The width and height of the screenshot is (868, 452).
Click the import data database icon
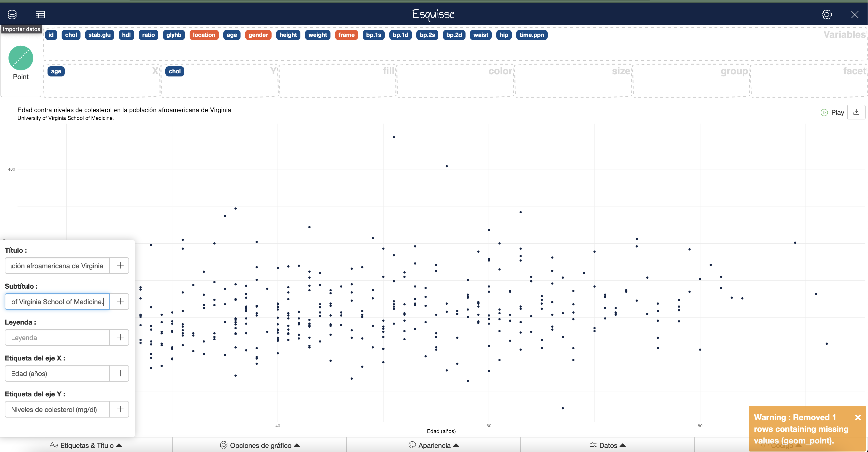pyautogui.click(x=12, y=15)
